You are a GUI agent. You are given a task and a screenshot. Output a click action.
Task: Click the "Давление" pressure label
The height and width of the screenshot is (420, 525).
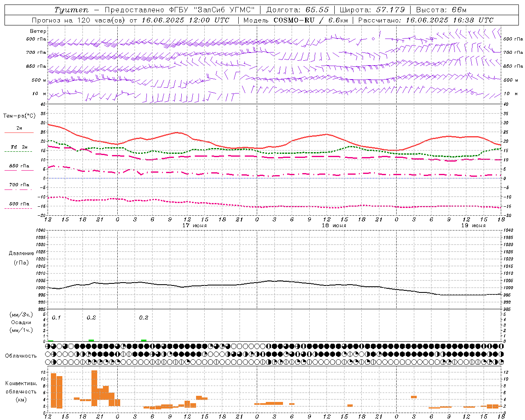pyautogui.click(x=21, y=253)
